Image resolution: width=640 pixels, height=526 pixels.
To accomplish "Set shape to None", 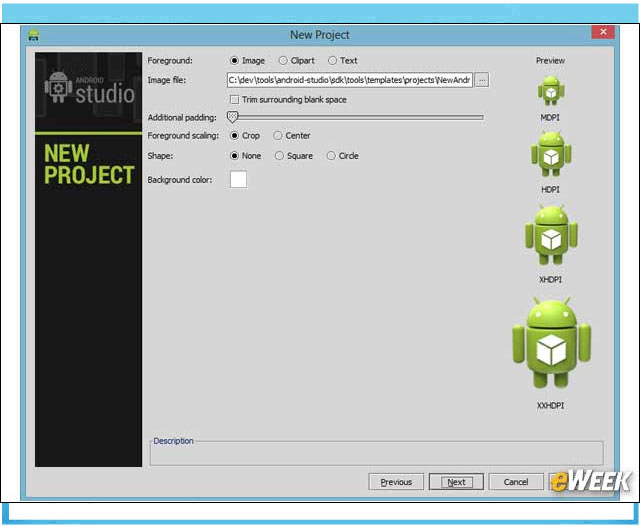I will 234,156.
